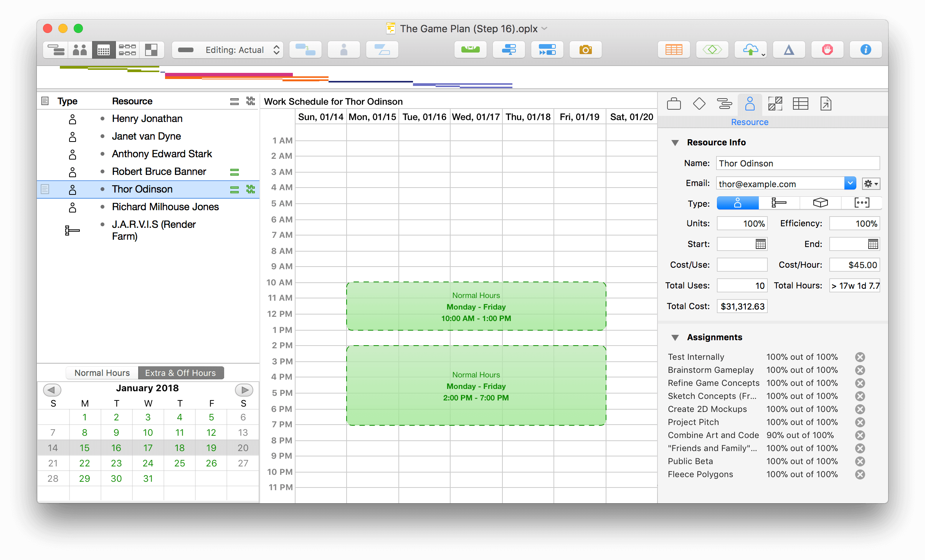Open the Custom Data table inspector tab

click(801, 104)
